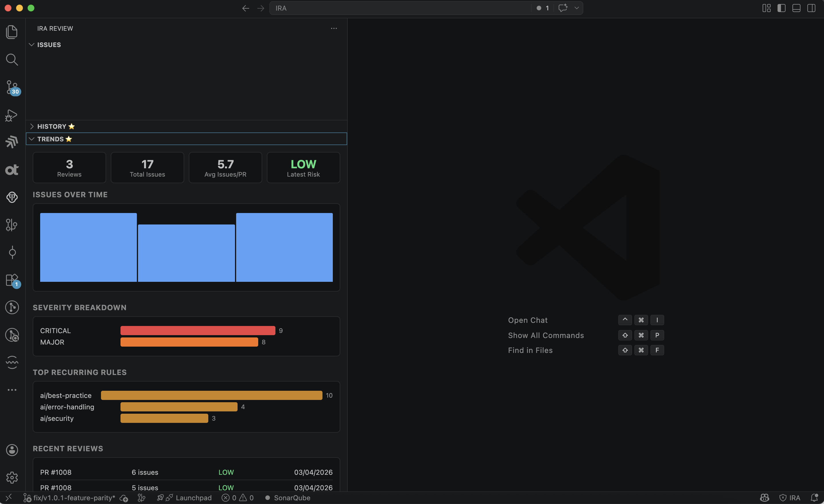Click the IRA shield status item
Viewport: 824px width, 504px height.
pyautogui.click(x=790, y=498)
